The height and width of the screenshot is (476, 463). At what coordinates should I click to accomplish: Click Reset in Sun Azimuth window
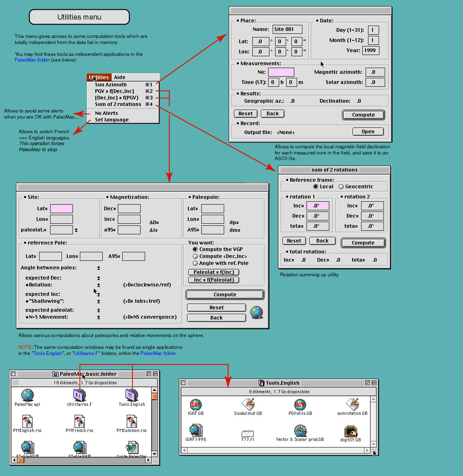246,114
